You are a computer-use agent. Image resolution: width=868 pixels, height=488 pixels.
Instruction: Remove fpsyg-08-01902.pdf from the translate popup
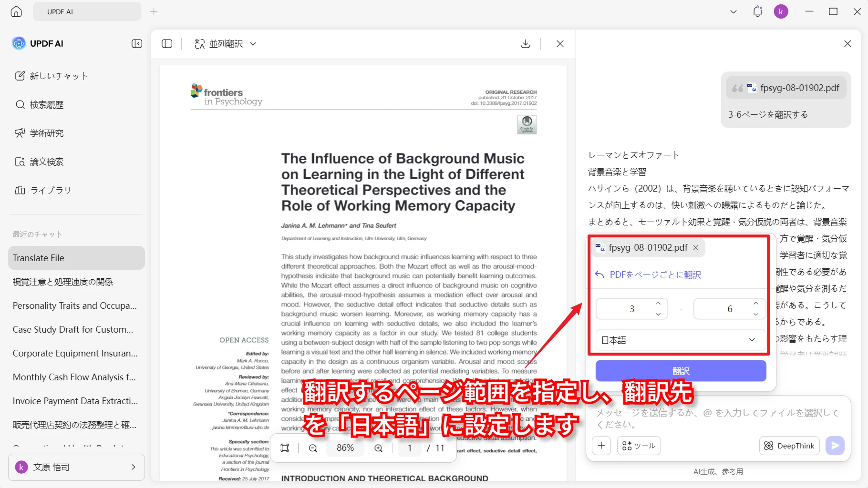click(696, 247)
